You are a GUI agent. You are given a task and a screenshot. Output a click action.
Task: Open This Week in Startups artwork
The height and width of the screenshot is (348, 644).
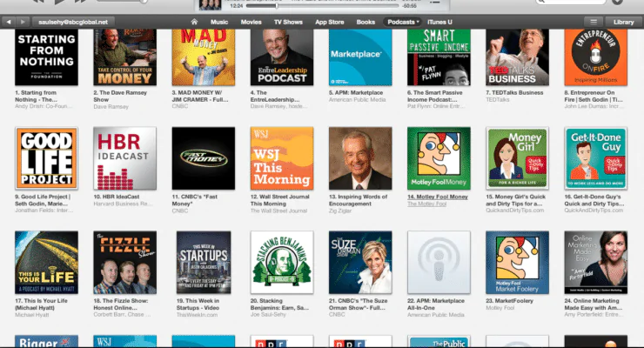coord(204,262)
